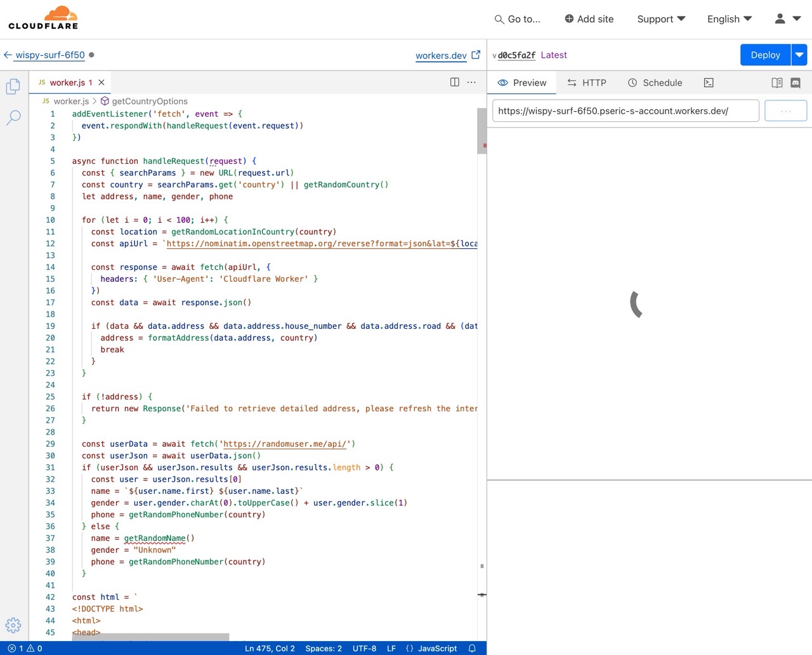Switch to the Schedule tab
The width and height of the screenshot is (812, 655).
point(655,83)
